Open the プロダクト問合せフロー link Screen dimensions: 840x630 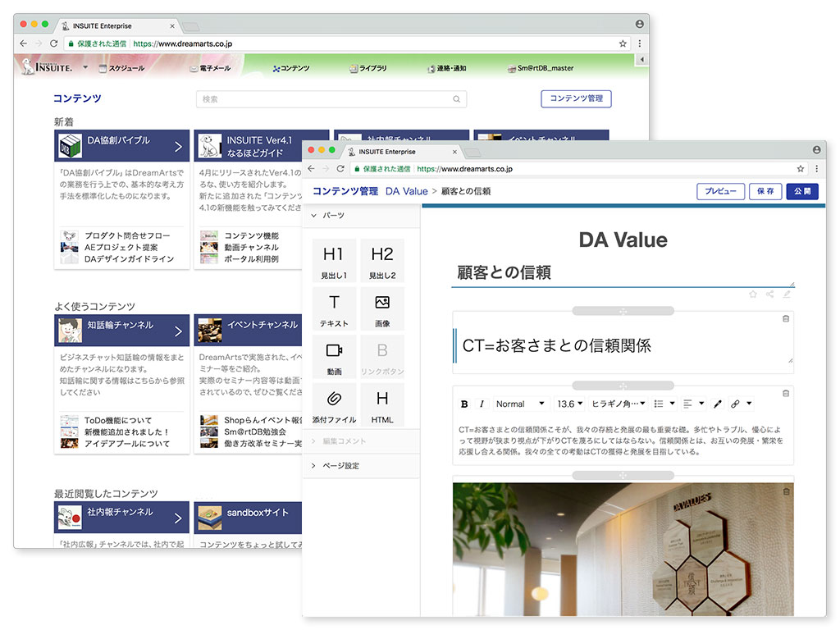(x=127, y=235)
